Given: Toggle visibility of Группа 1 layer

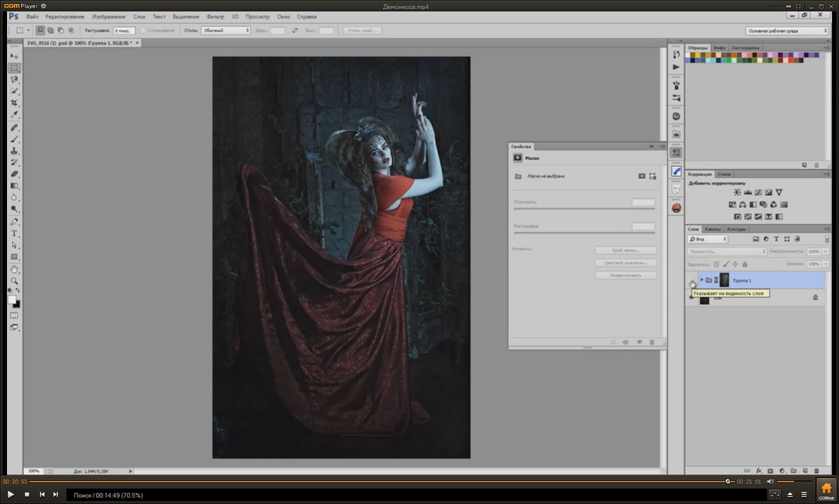Looking at the screenshot, I should coord(691,280).
